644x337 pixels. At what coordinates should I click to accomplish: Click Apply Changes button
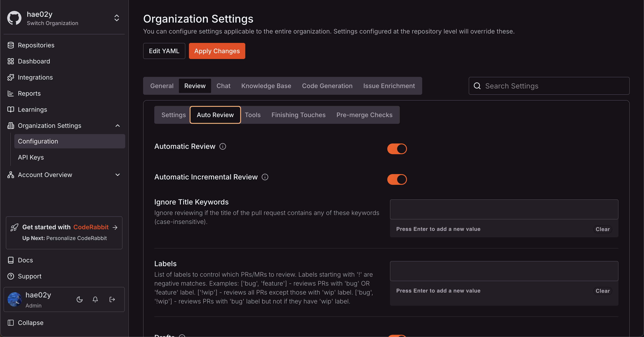pos(217,51)
